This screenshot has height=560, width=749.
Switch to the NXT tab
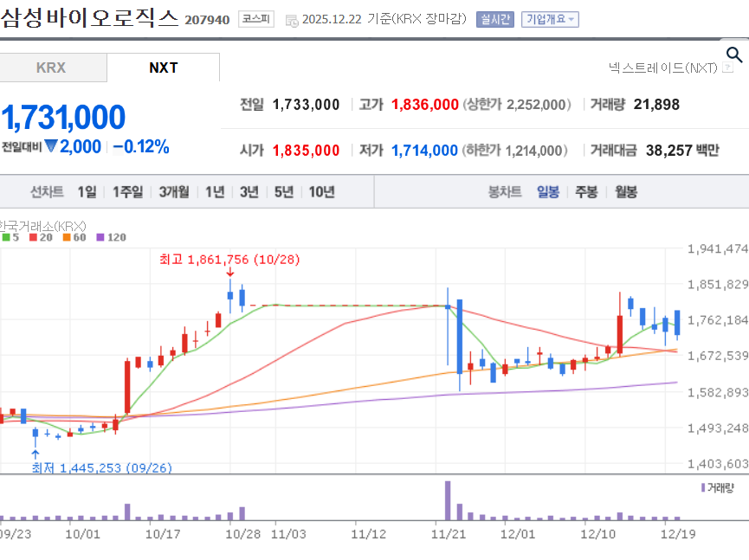[x=164, y=68]
